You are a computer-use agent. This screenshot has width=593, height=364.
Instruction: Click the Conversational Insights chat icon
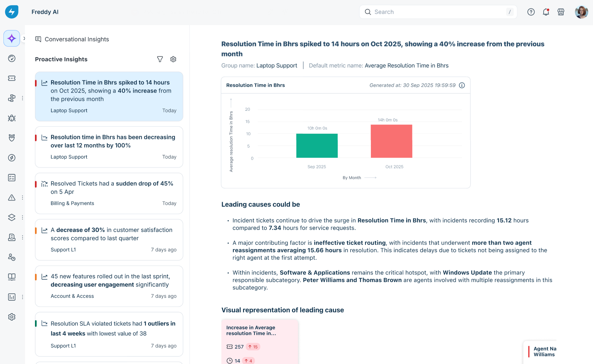click(x=38, y=39)
